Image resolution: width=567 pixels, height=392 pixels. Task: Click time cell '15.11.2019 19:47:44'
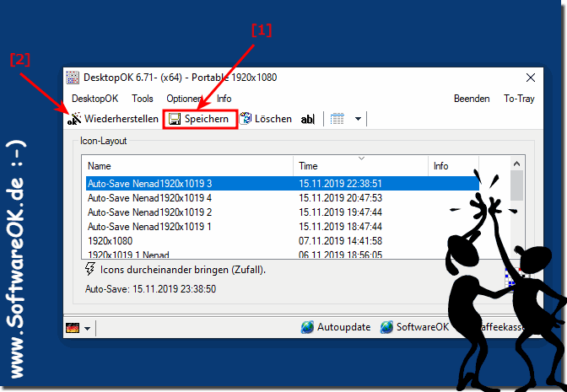click(340, 212)
